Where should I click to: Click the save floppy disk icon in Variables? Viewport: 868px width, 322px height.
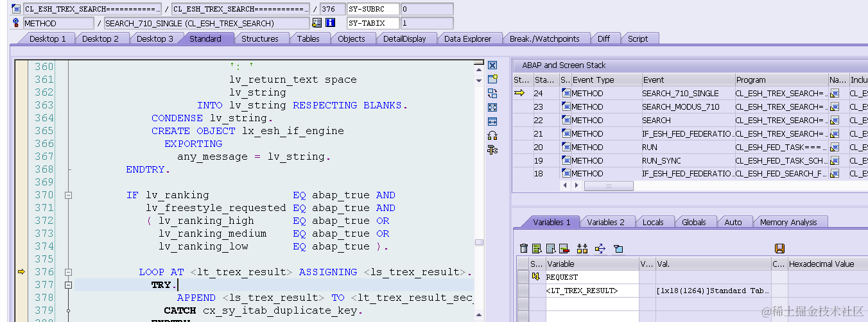tap(780, 249)
